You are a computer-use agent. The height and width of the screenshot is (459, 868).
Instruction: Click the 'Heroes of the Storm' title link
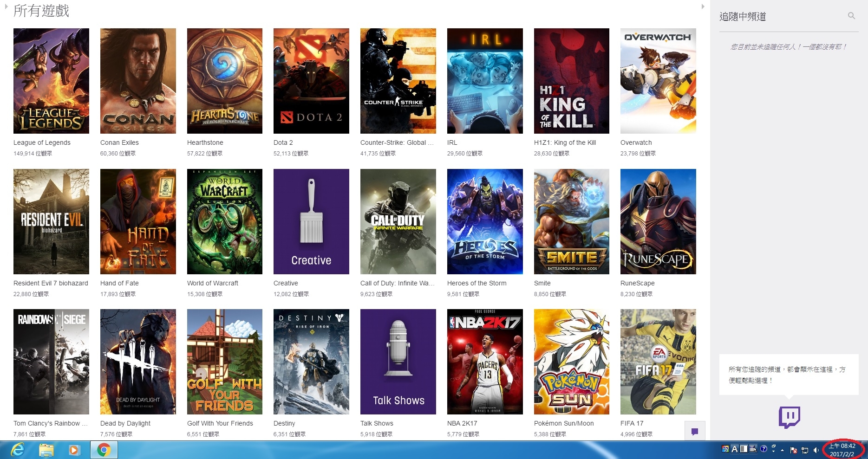coord(477,283)
